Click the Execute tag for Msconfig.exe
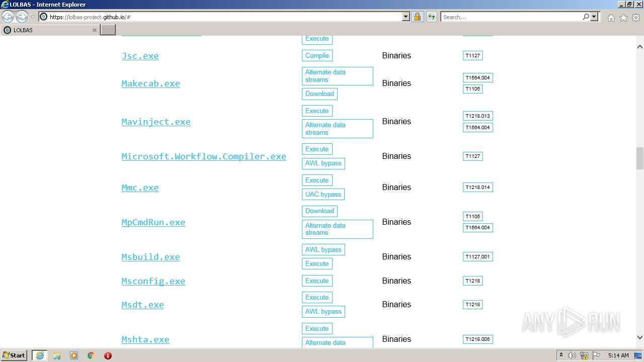This screenshot has height=362, width=644. (317, 281)
